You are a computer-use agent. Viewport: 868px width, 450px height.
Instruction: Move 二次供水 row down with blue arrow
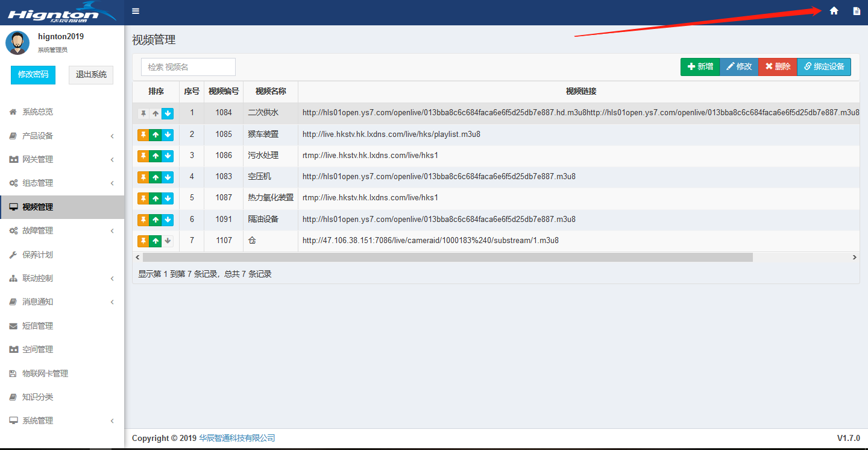[168, 113]
